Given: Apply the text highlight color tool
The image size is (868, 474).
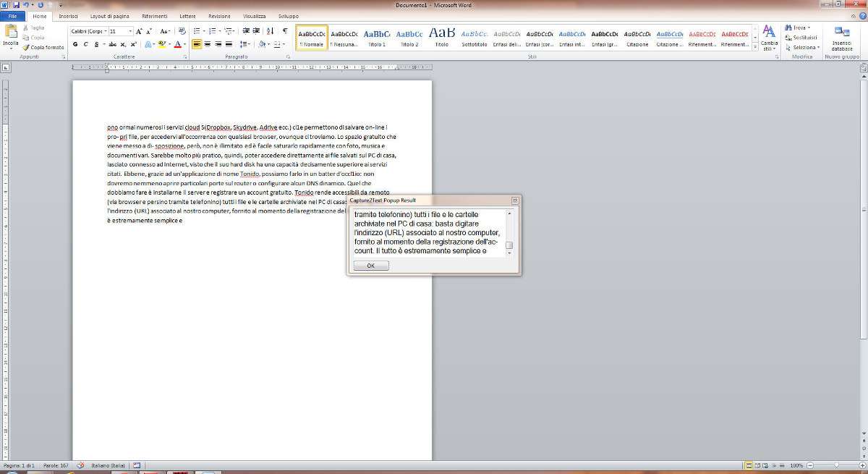Looking at the screenshot, I should coord(162,44).
